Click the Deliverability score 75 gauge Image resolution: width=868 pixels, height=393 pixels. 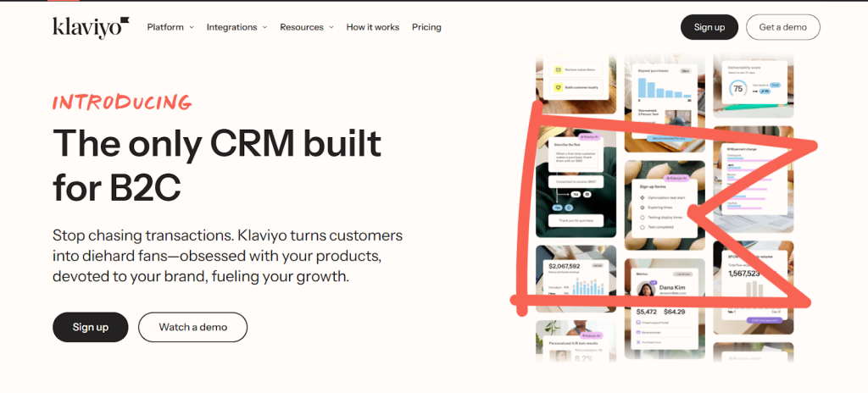[x=738, y=89]
